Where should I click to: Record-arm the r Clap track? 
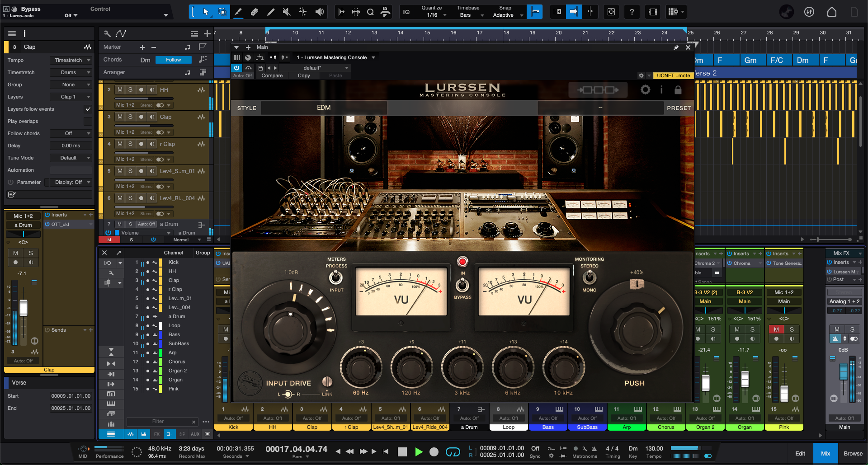141,144
